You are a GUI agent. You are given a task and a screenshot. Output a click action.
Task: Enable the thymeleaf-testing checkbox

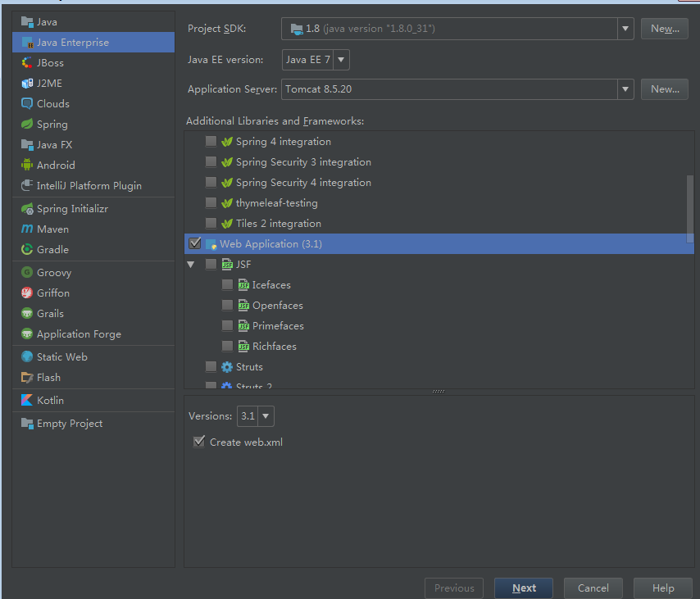click(x=211, y=202)
